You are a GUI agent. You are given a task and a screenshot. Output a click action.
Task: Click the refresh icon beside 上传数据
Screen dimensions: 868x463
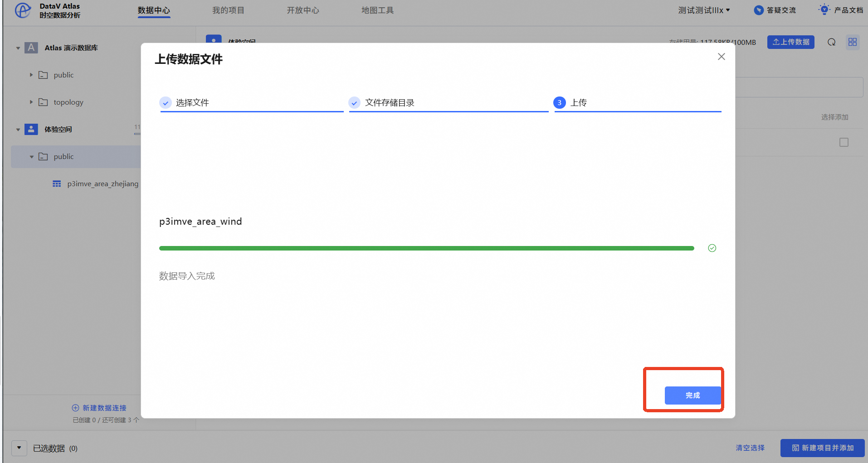click(x=831, y=42)
